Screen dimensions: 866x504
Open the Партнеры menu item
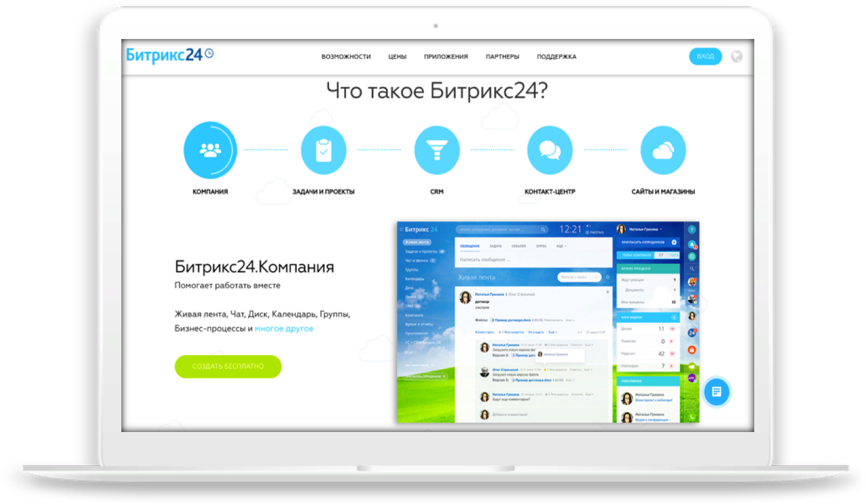503,57
